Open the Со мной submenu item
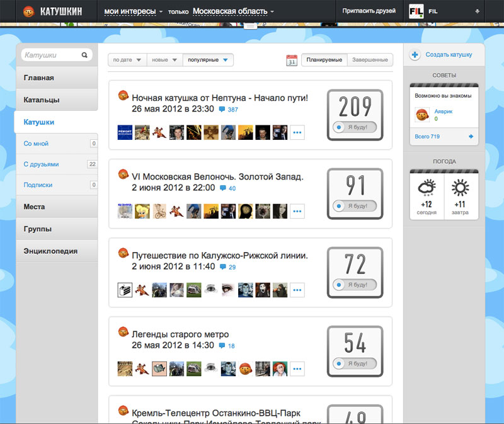The image size is (504, 424). click(57, 144)
